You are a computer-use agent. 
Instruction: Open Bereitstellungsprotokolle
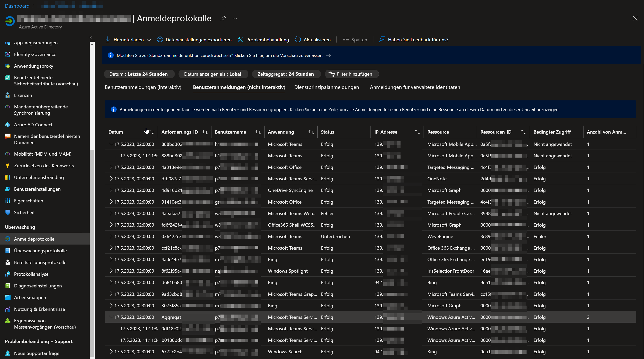click(x=40, y=262)
